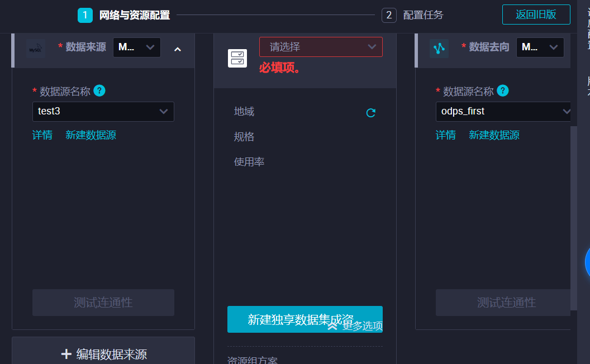Viewport: 590px width, 364px height.
Task: Click the 必填项 error message
Action: (279, 68)
